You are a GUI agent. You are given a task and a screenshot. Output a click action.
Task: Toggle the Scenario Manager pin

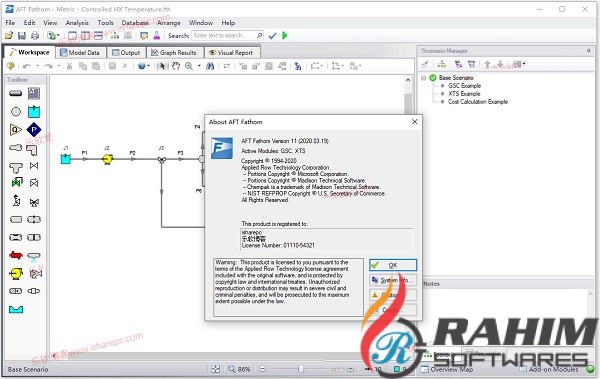[589, 51]
